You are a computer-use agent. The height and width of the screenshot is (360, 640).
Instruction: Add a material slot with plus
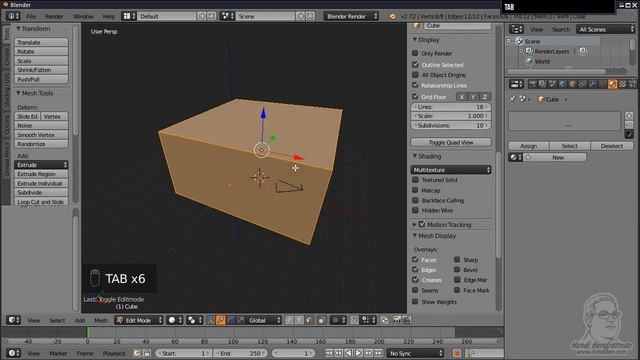629,116
